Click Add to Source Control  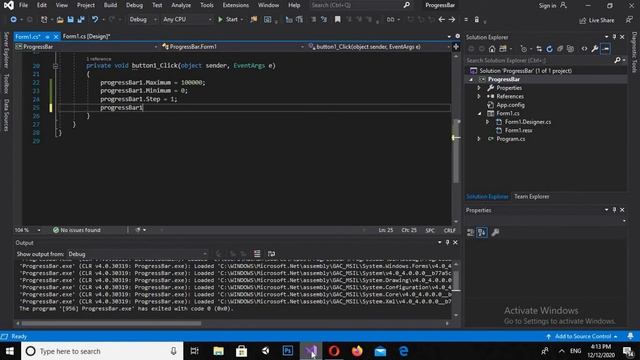(x=582, y=336)
